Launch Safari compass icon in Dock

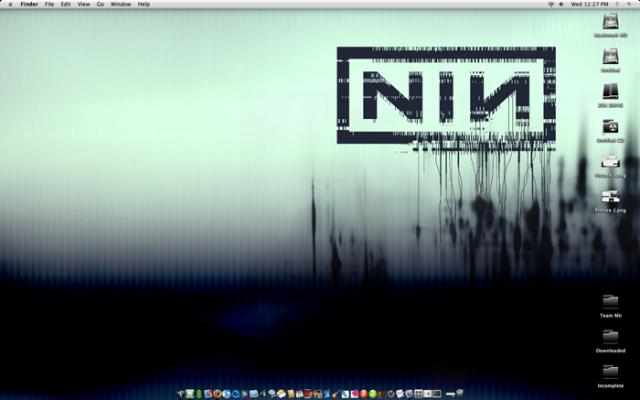coord(227,394)
